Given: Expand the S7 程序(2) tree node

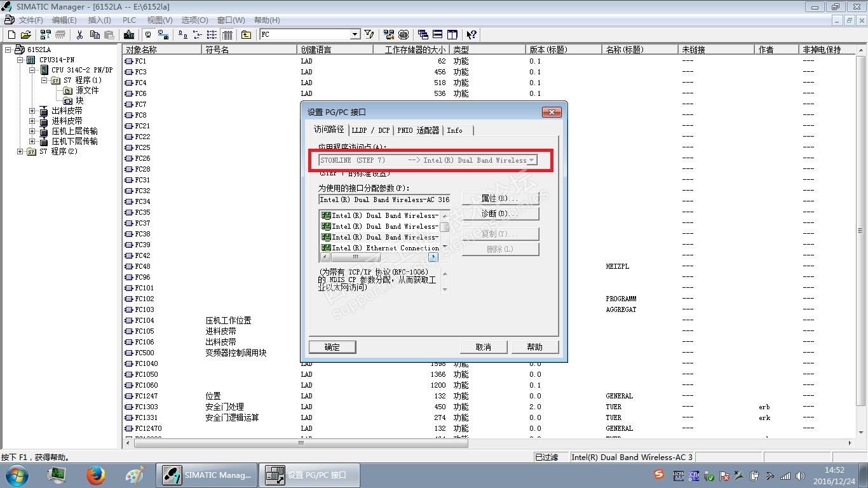Looking at the screenshot, I should pos(20,151).
